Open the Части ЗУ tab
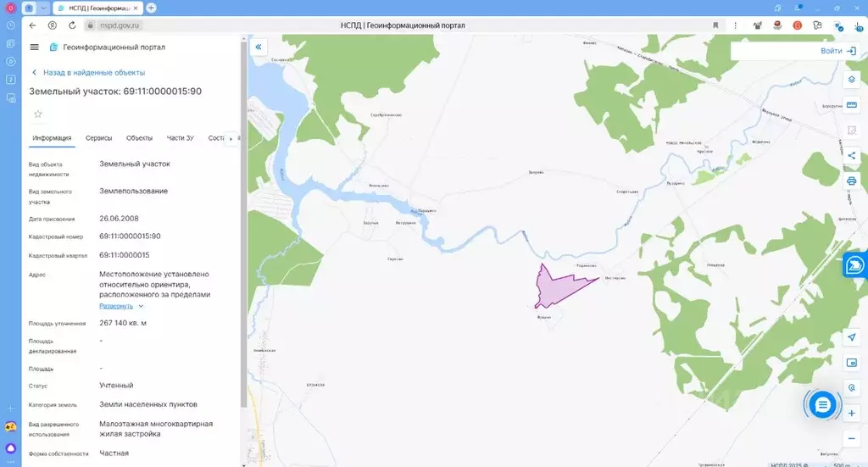 point(180,138)
